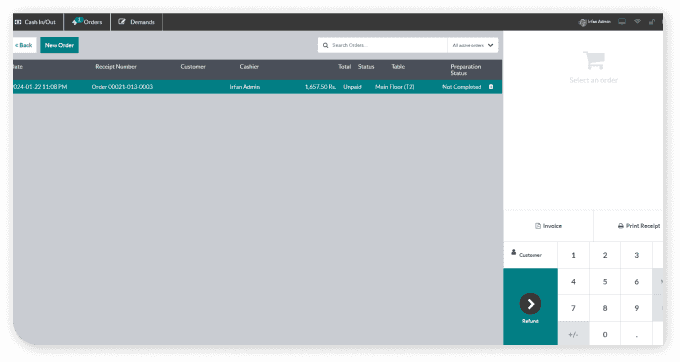Click the Irfan Admin cashier cell
Image resolution: width=680 pixels, height=362 pixels.
(245, 87)
